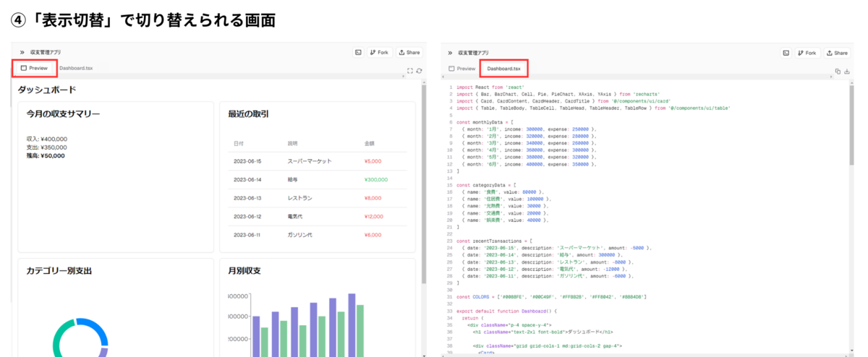Refresh the preview with reload icon

[x=419, y=71]
